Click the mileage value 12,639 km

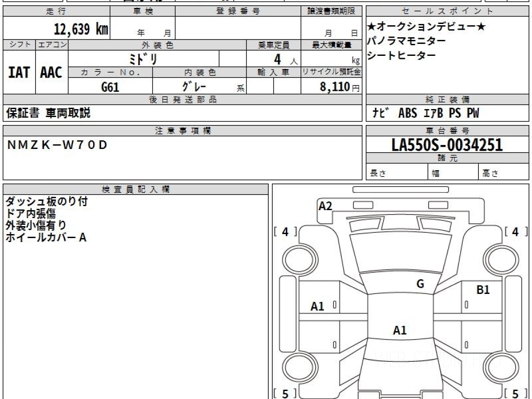pyautogui.click(x=81, y=29)
